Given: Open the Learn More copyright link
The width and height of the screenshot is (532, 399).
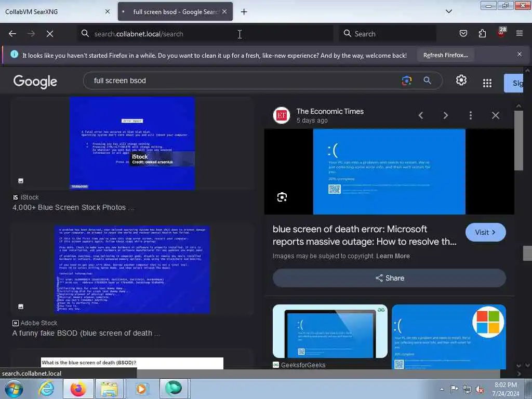Looking at the screenshot, I should pyautogui.click(x=393, y=256).
